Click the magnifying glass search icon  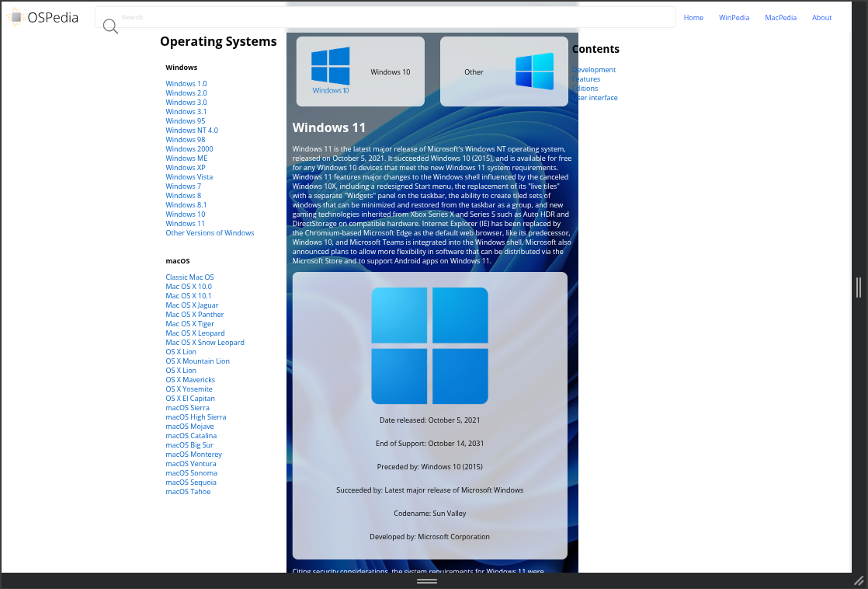tap(110, 27)
